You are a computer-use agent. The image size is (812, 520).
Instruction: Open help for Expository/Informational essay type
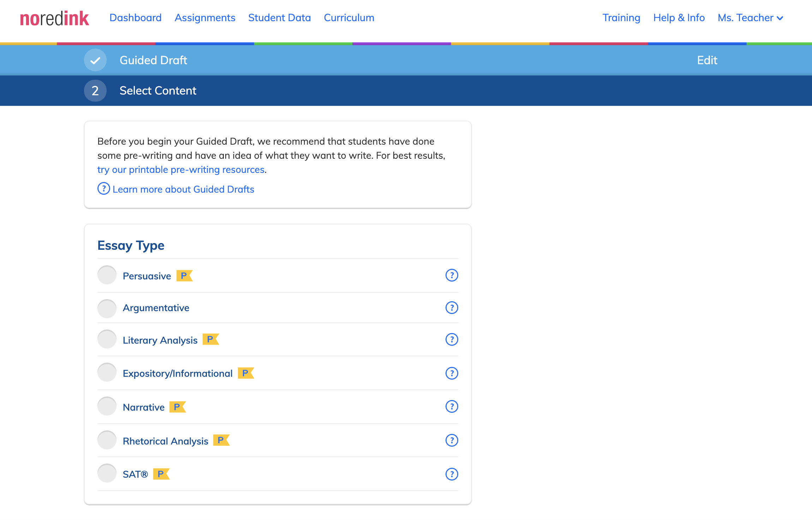pos(452,373)
